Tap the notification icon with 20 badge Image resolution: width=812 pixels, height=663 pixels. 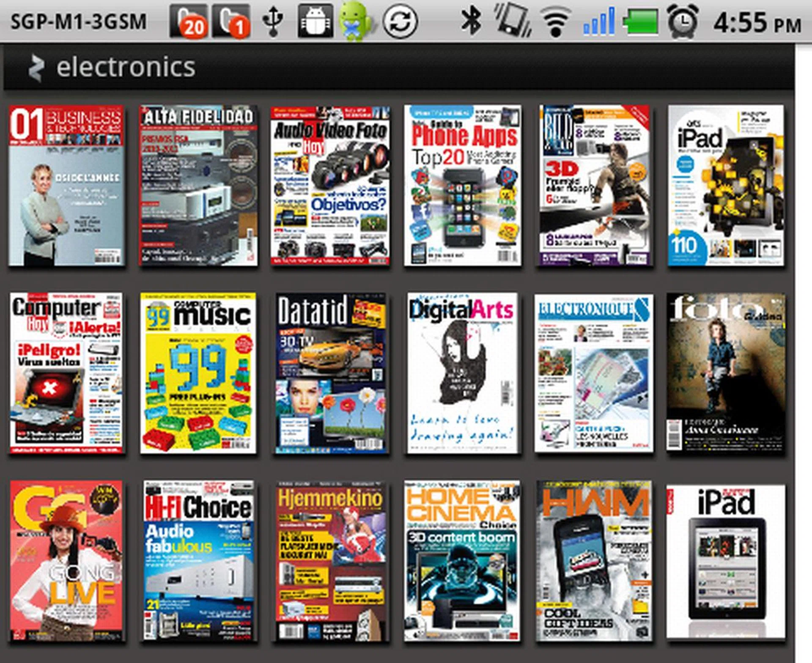pyautogui.click(x=189, y=21)
